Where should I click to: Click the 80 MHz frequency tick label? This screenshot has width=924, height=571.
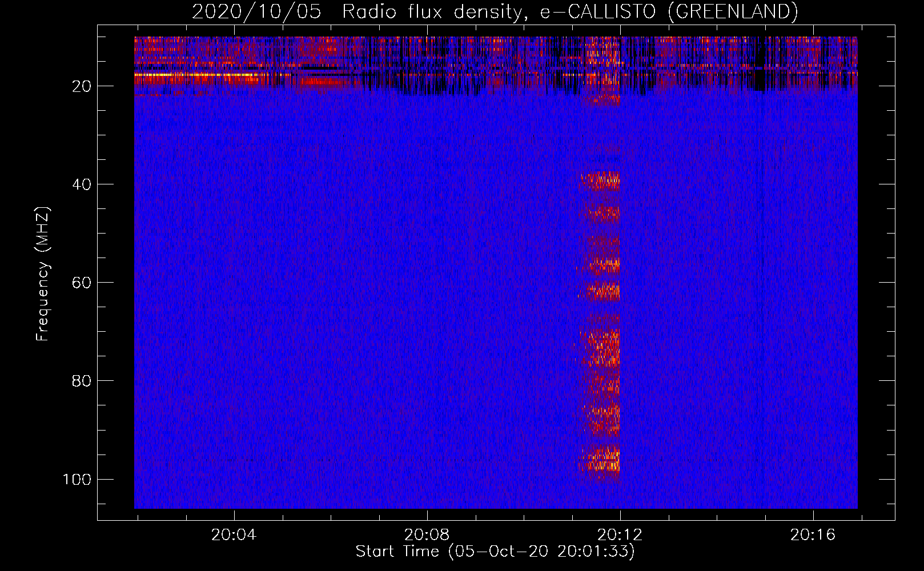click(x=82, y=381)
